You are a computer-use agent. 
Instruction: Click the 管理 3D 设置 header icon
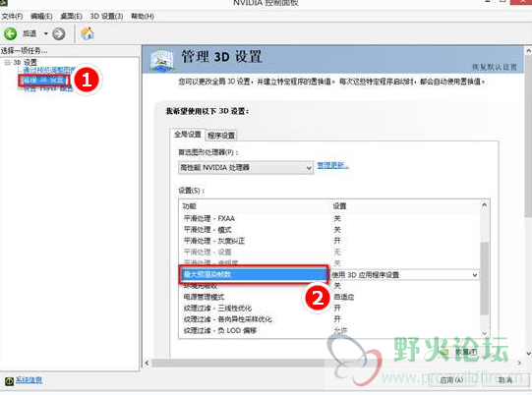(x=162, y=60)
